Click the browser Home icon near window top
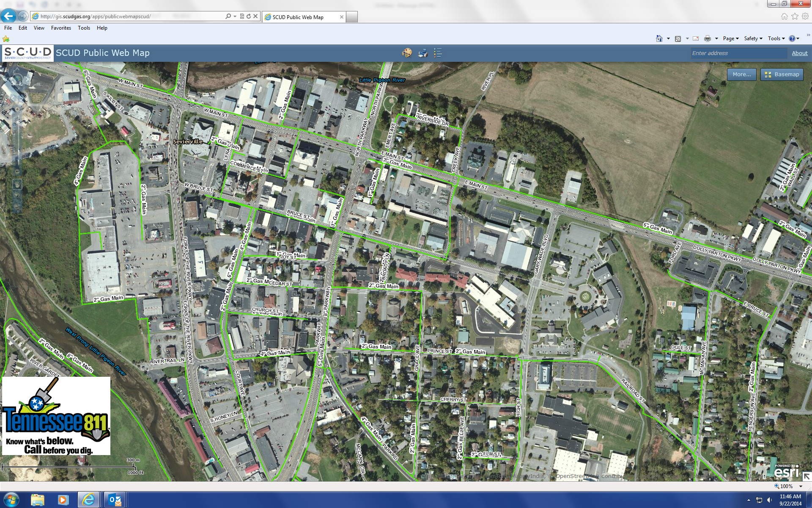Image resolution: width=812 pixels, height=508 pixels. point(784,16)
